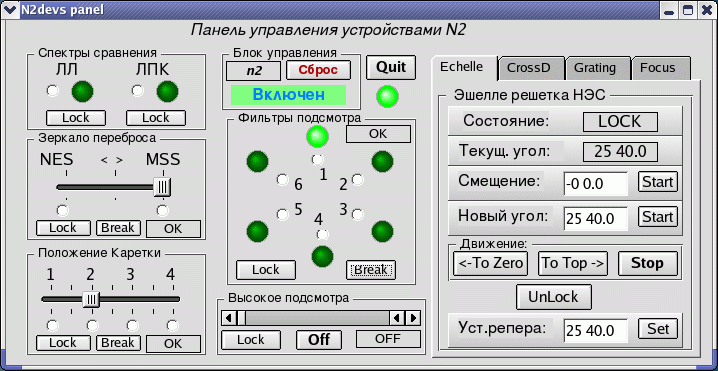Select filter position 6 radio button
The image size is (718, 371).
click(283, 180)
